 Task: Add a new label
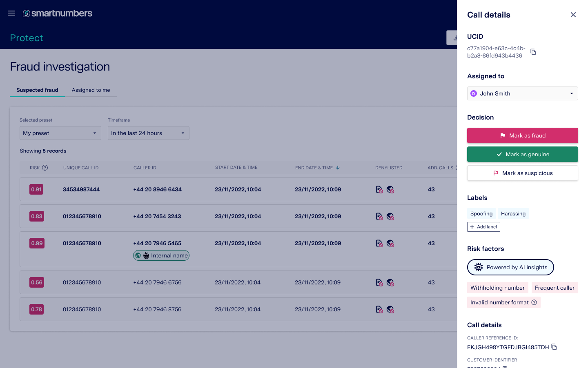point(483,227)
